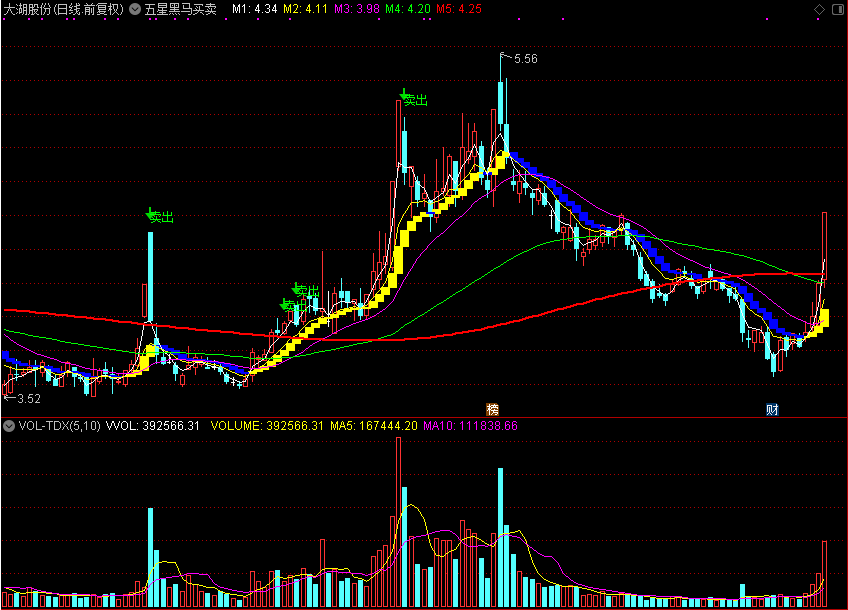This screenshot has height=610, width=848.
Task: Click the yellow MA5: 167444.20 label
Action: pyautogui.click(x=374, y=426)
